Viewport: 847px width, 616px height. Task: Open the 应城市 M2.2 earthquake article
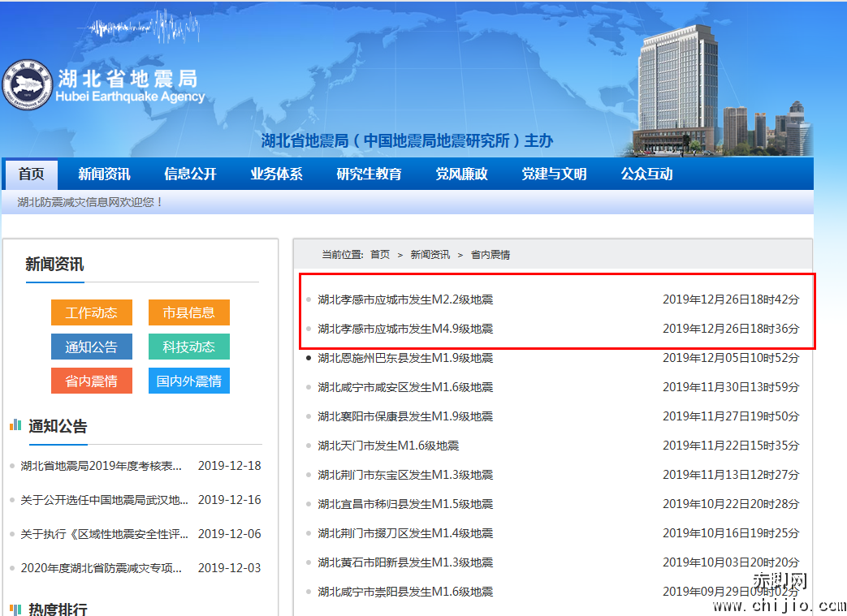click(x=405, y=299)
